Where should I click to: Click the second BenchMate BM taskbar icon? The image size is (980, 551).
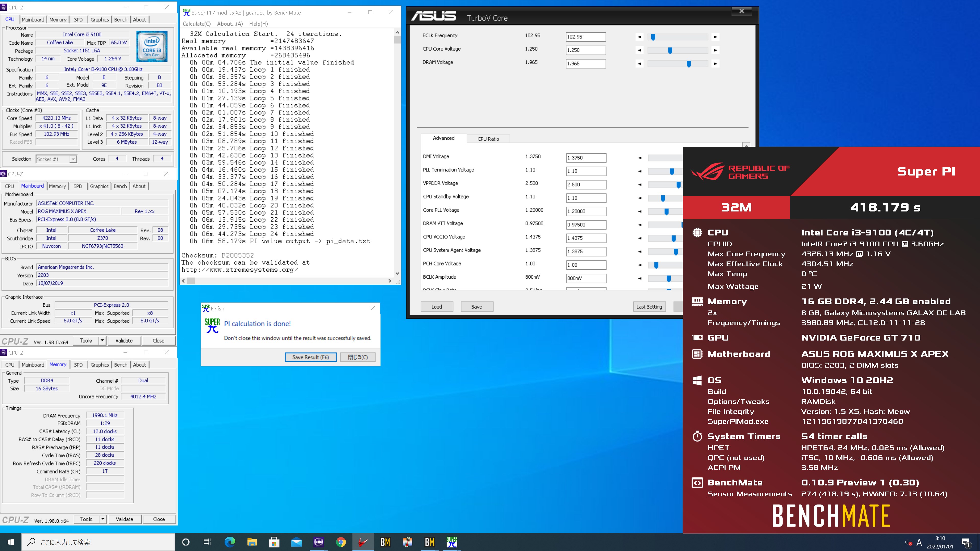430,542
